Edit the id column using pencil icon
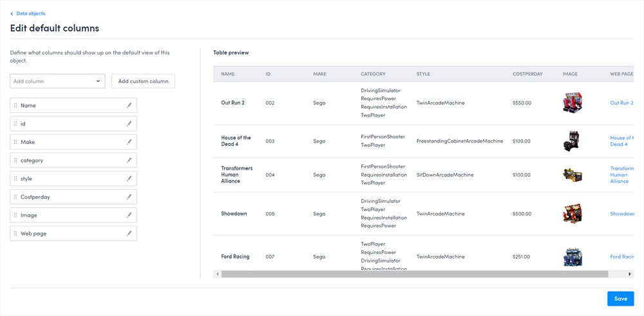The height and width of the screenshot is (316, 644). click(x=129, y=123)
